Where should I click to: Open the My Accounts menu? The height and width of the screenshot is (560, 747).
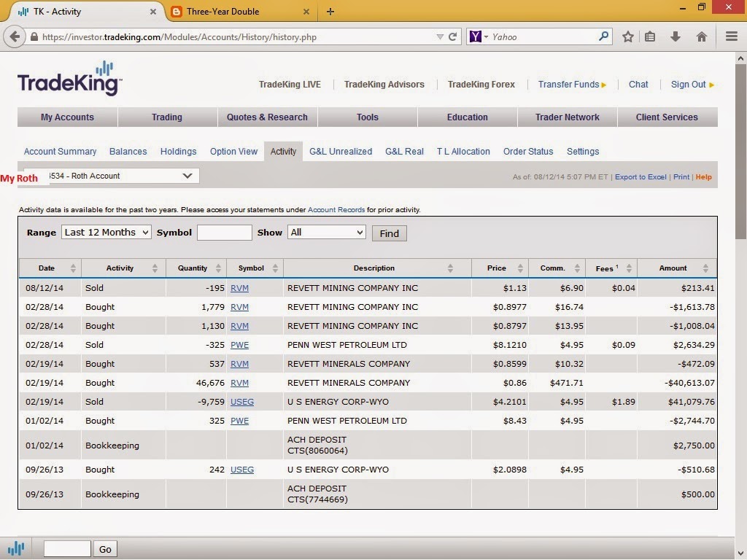[67, 117]
